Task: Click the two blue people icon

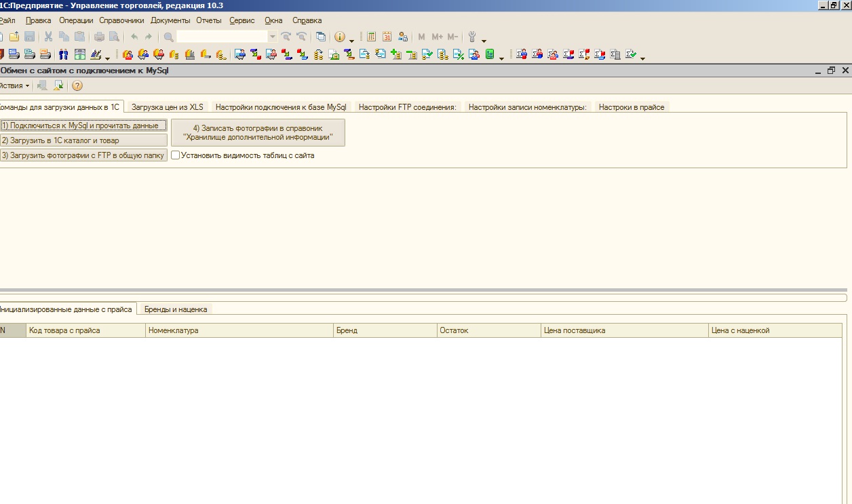Action: pyautogui.click(x=64, y=55)
